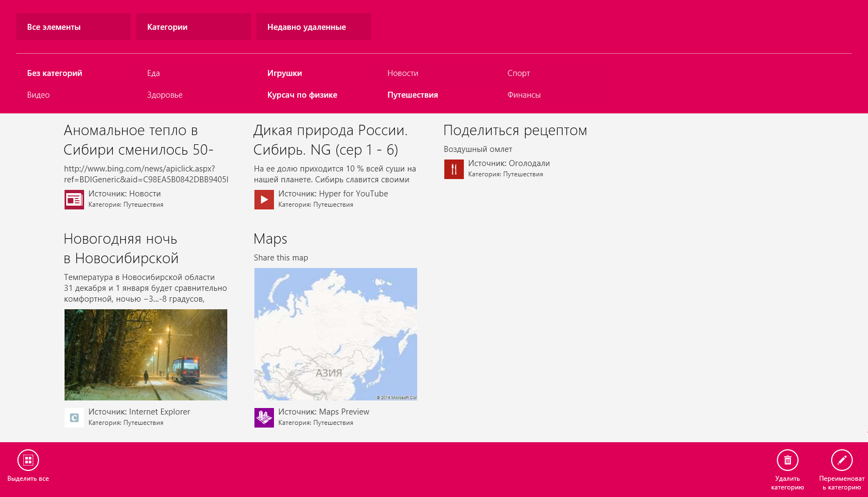Click the Delete category trash icon
Viewport: 868px width, 497px height.
(x=788, y=460)
